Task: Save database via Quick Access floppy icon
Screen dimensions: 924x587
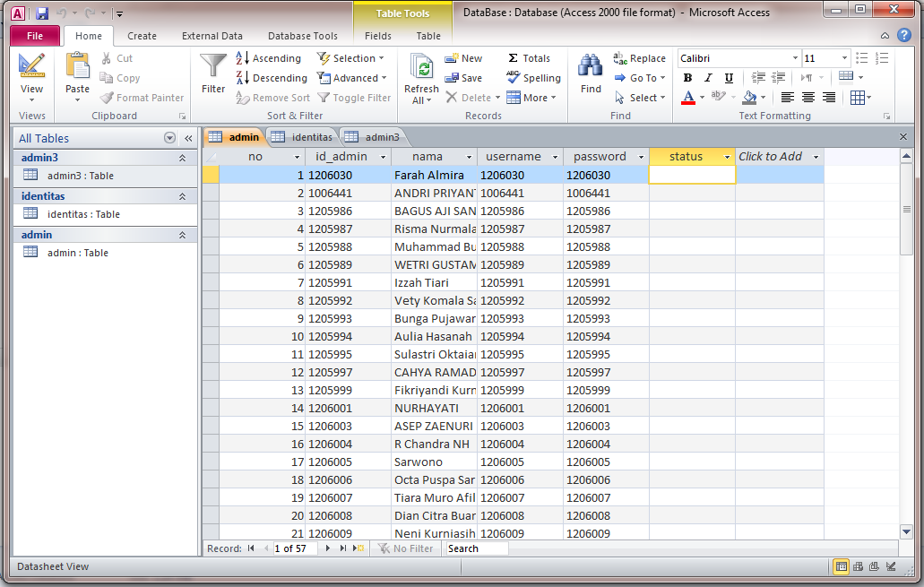Action: (42, 13)
